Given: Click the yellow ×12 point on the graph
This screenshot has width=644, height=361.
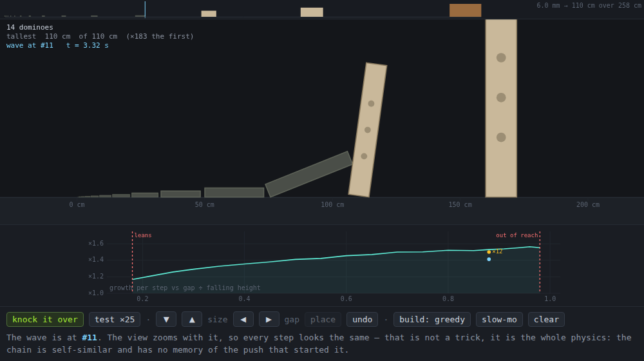Looking at the screenshot, I should (489, 252).
